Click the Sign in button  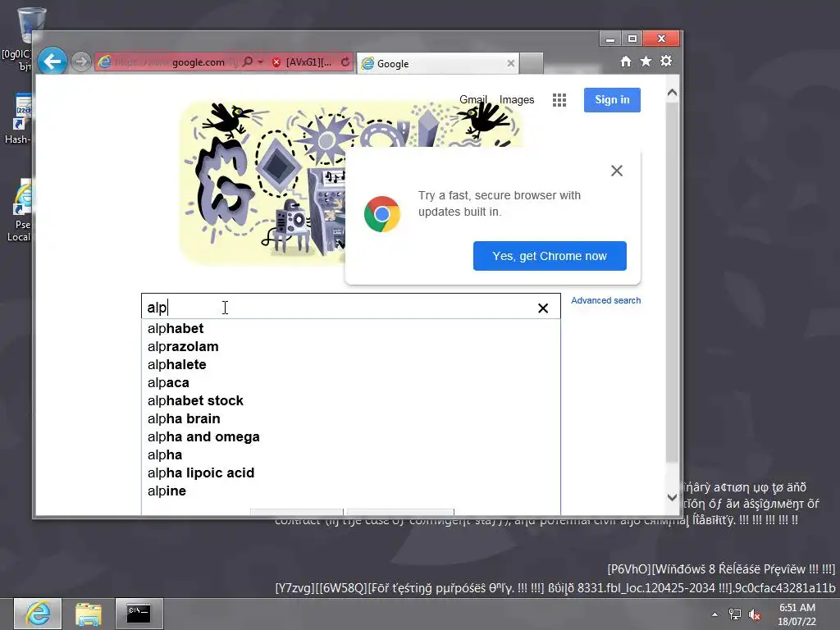612,99
